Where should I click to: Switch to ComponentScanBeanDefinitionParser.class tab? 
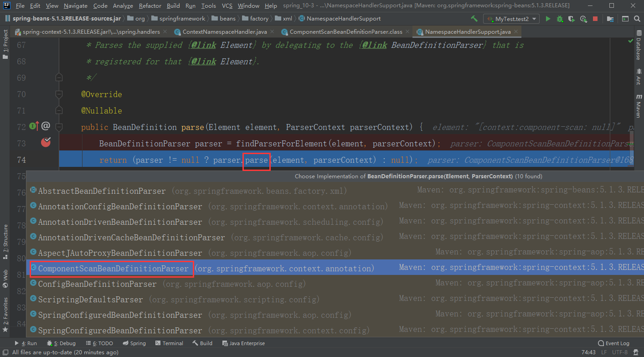pos(346,32)
